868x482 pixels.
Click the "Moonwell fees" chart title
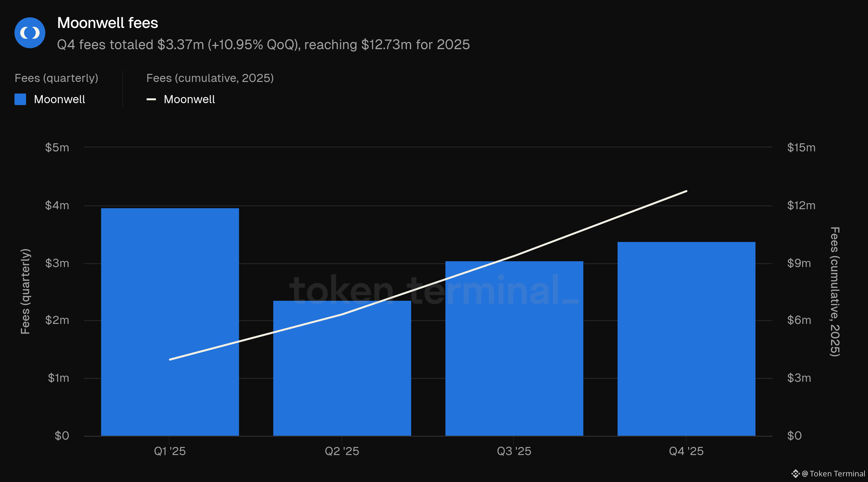pos(107,23)
